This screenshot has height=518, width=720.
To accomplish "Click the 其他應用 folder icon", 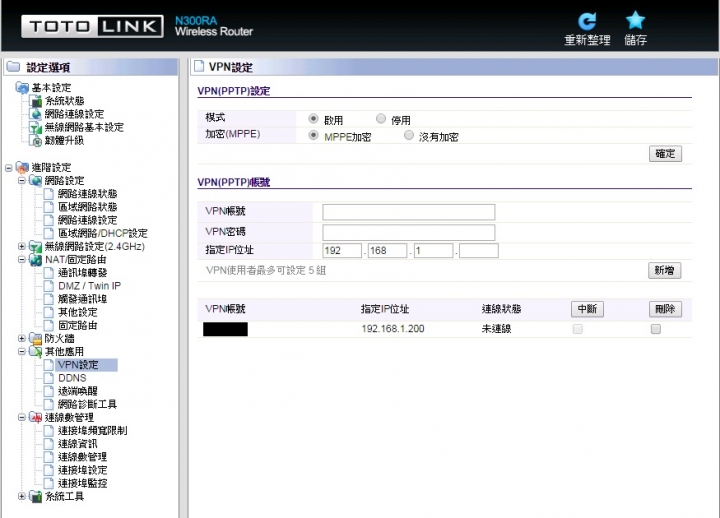I will [x=36, y=352].
